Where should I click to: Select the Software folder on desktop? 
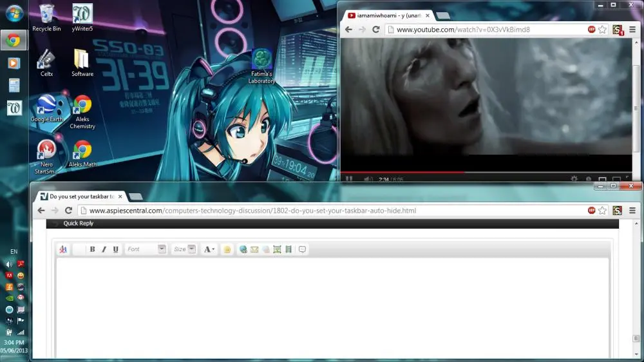point(82,63)
